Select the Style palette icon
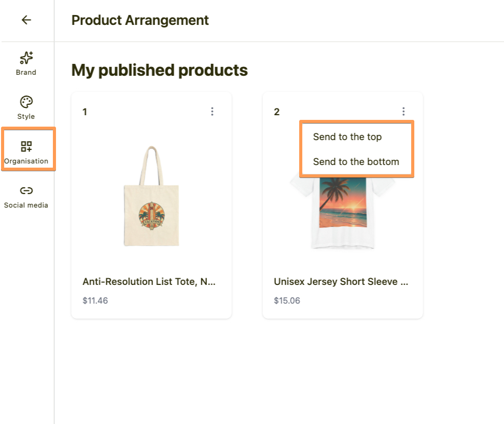 click(x=26, y=102)
